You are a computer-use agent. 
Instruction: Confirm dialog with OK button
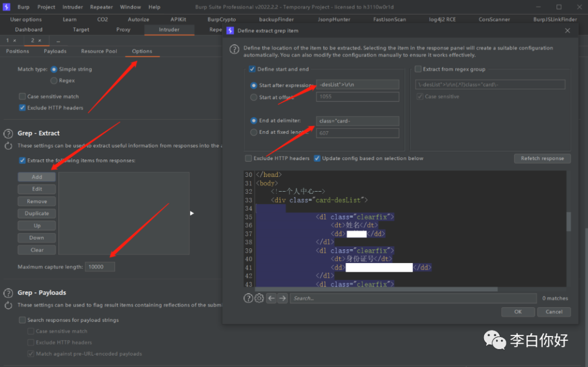(x=518, y=312)
